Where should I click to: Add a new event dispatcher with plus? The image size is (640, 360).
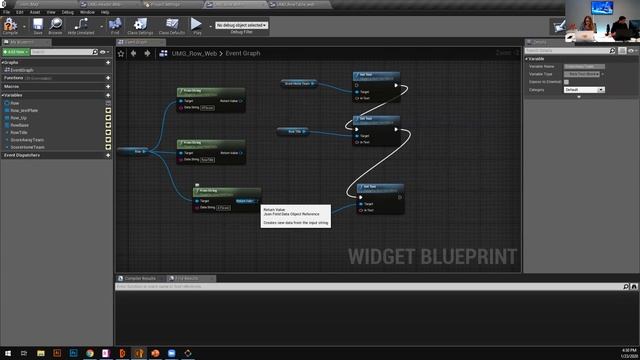(x=108, y=155)
